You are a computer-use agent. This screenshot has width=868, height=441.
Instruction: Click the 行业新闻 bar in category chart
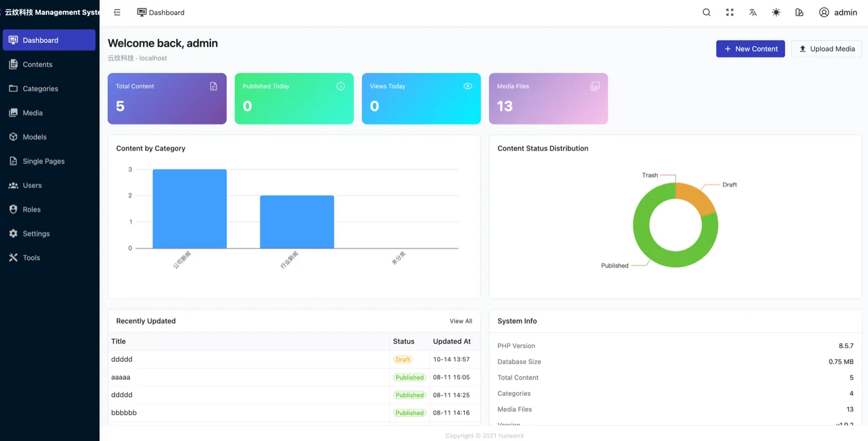[x=297, y=222]
